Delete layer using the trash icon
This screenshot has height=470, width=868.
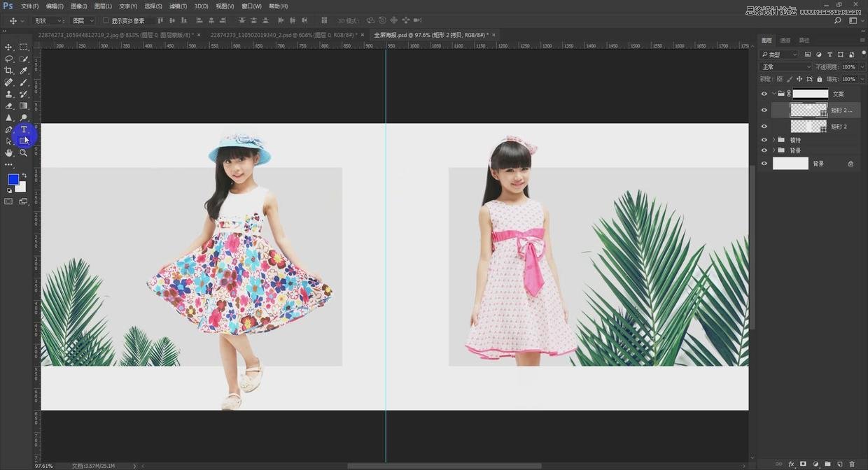click(852, 464)
